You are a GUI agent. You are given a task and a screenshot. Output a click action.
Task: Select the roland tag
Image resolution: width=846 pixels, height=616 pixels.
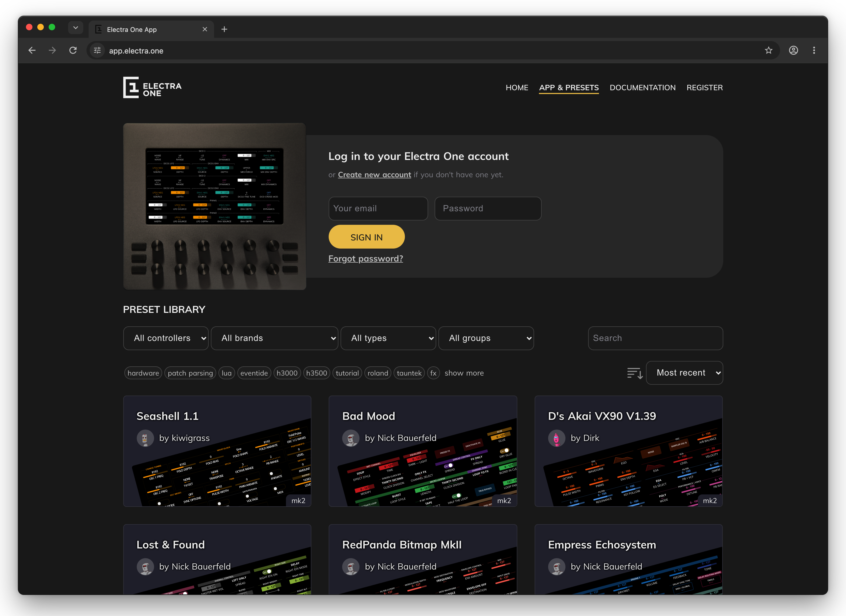[378, 373]
